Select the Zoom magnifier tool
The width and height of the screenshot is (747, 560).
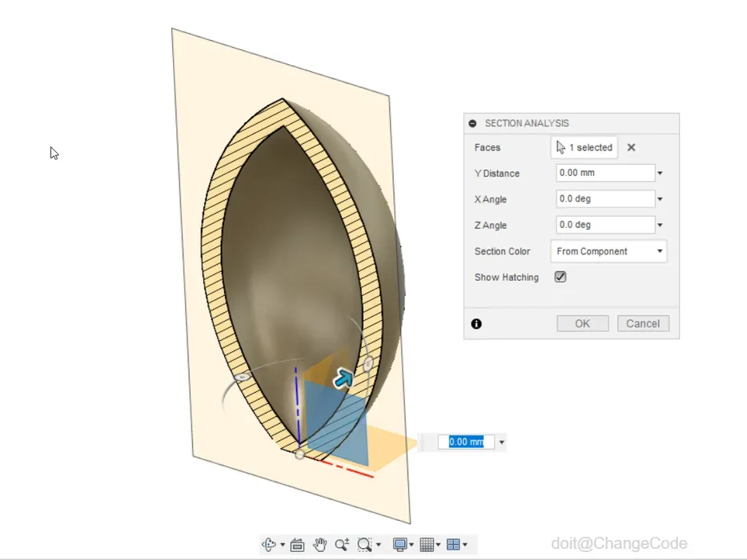tap(342, 544)
